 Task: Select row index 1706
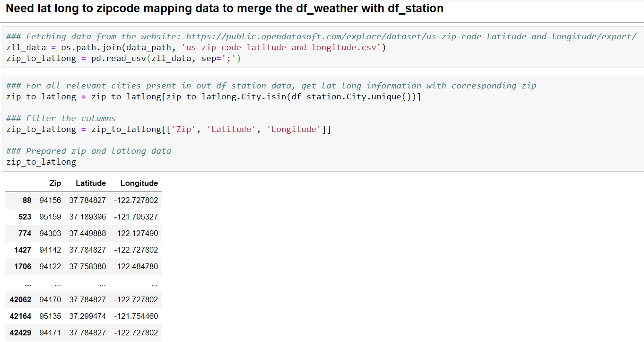point(23,266)
